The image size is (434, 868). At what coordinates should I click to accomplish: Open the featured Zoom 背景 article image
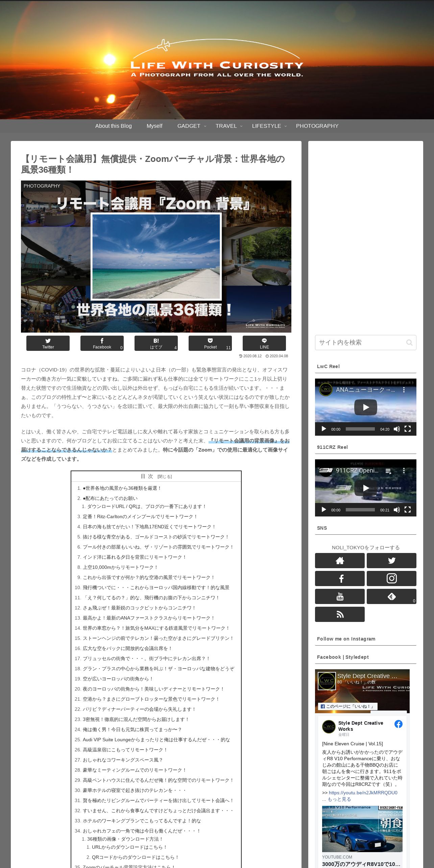[156, 257]
